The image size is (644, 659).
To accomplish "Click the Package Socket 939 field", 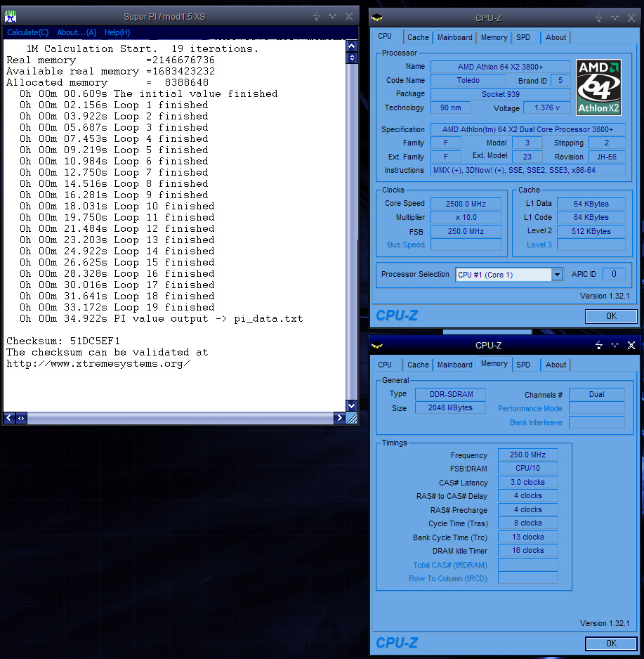I will tap(500, 94).
